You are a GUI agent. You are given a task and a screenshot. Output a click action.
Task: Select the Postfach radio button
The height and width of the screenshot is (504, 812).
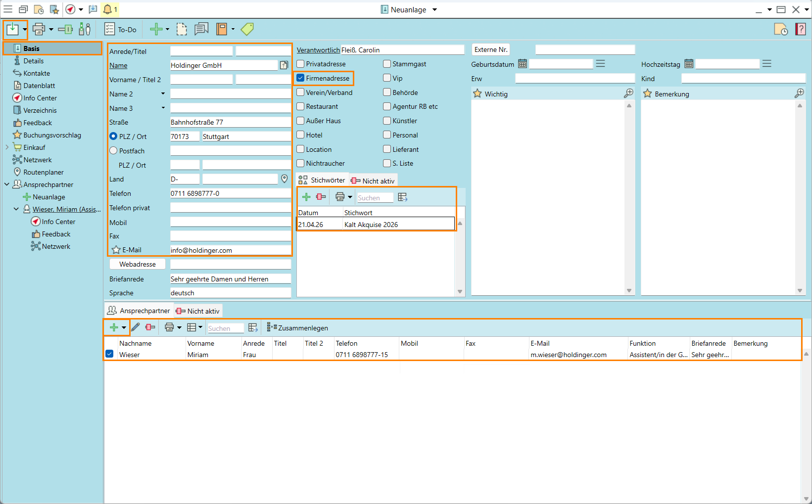tap(113, 151)
